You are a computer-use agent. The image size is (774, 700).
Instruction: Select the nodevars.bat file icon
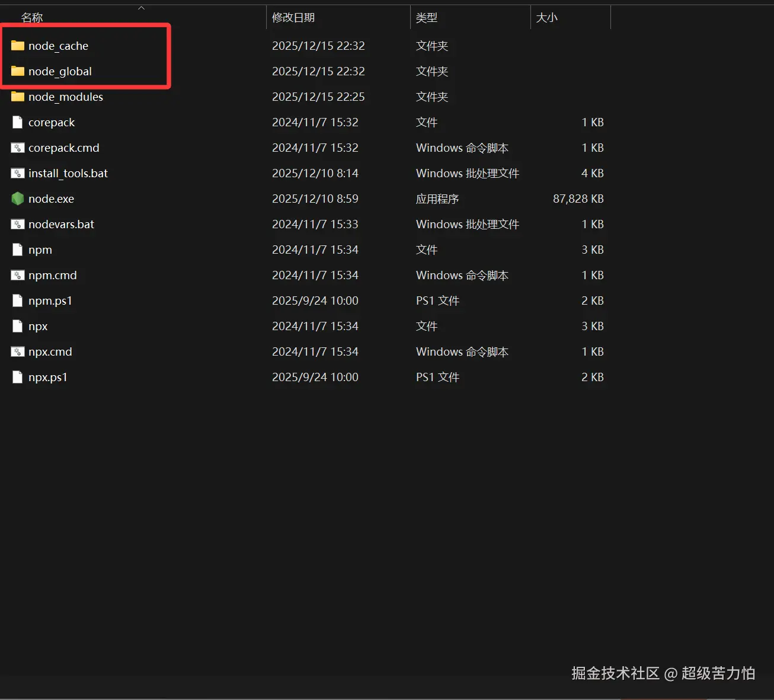click(x=18, y=224)
